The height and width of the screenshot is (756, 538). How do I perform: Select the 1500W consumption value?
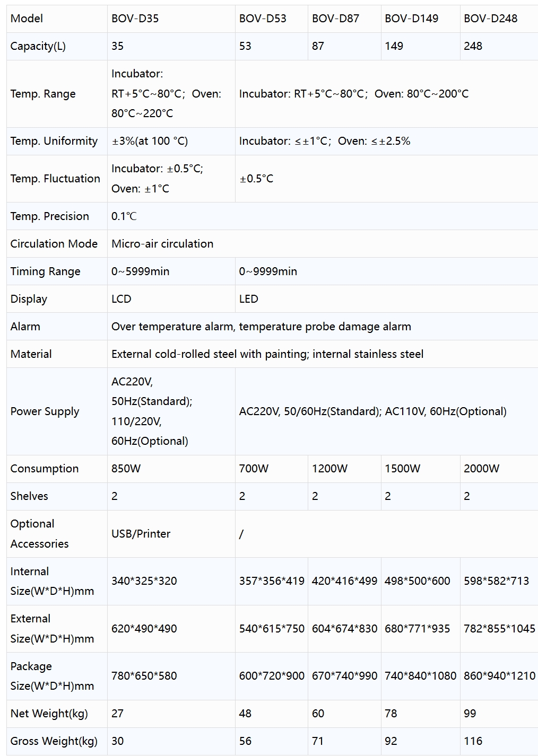coord(403,469)
